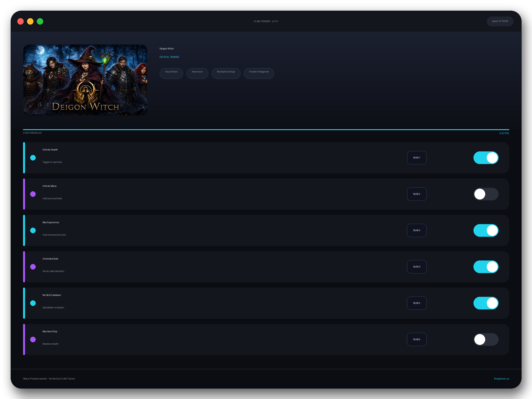Click the 'Server-safe operation' description
532x399 pixels.
53,271
